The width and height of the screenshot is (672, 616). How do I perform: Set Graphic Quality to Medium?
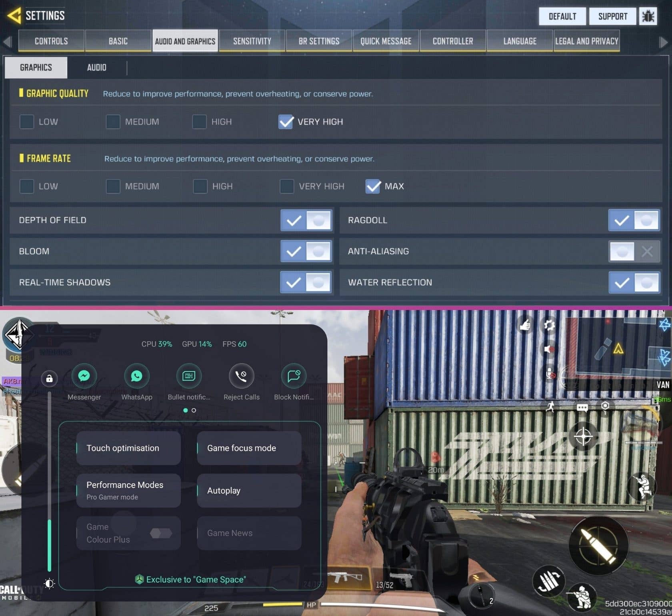[113, 122]
